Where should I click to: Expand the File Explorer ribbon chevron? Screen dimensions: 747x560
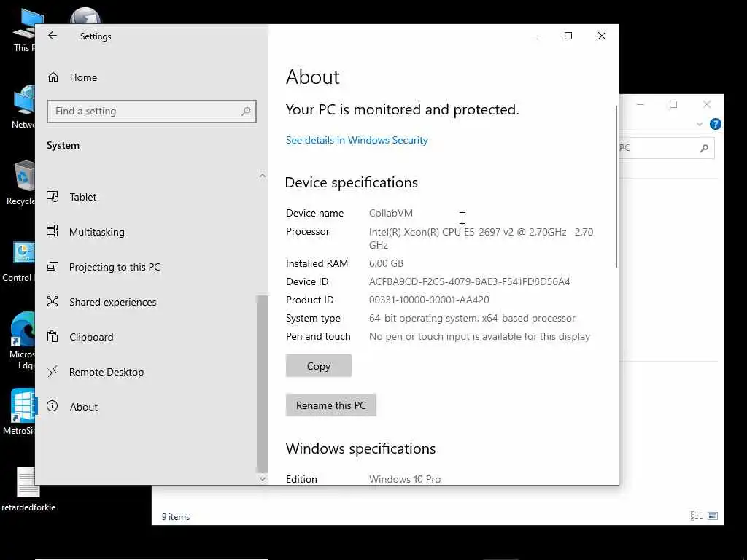700,124
